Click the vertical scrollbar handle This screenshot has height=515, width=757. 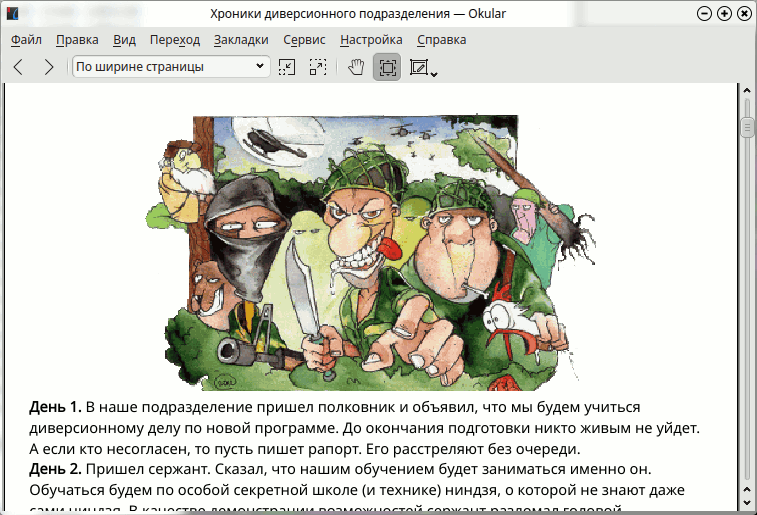coord(747,127)
